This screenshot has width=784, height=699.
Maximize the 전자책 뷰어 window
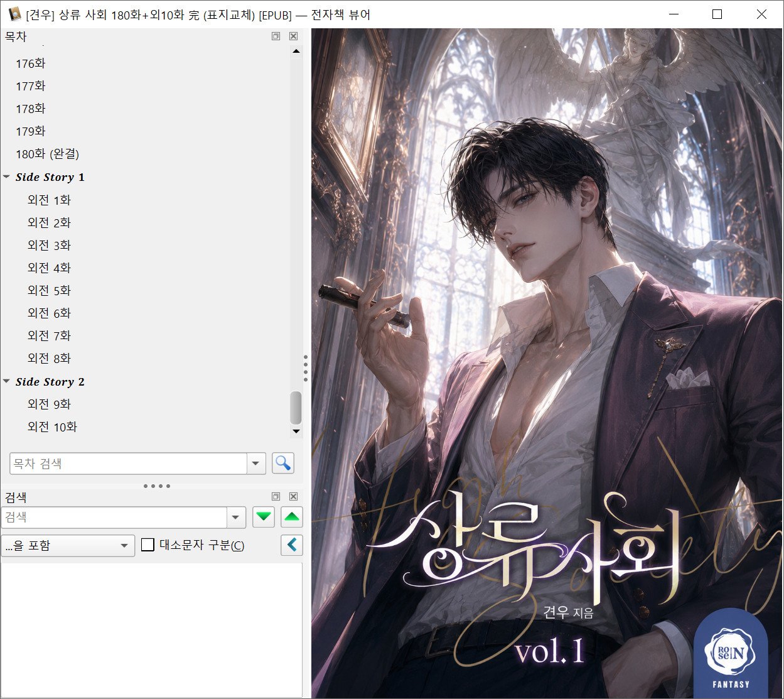click(x=717, y=14)
